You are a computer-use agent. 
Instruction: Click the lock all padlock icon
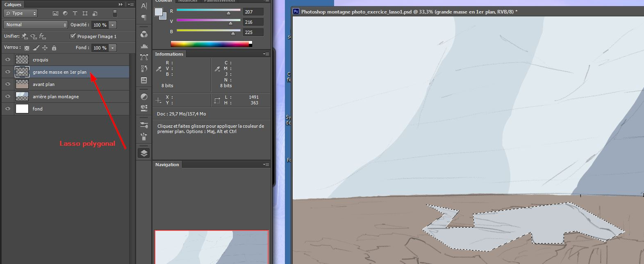[x=54, y=48]
